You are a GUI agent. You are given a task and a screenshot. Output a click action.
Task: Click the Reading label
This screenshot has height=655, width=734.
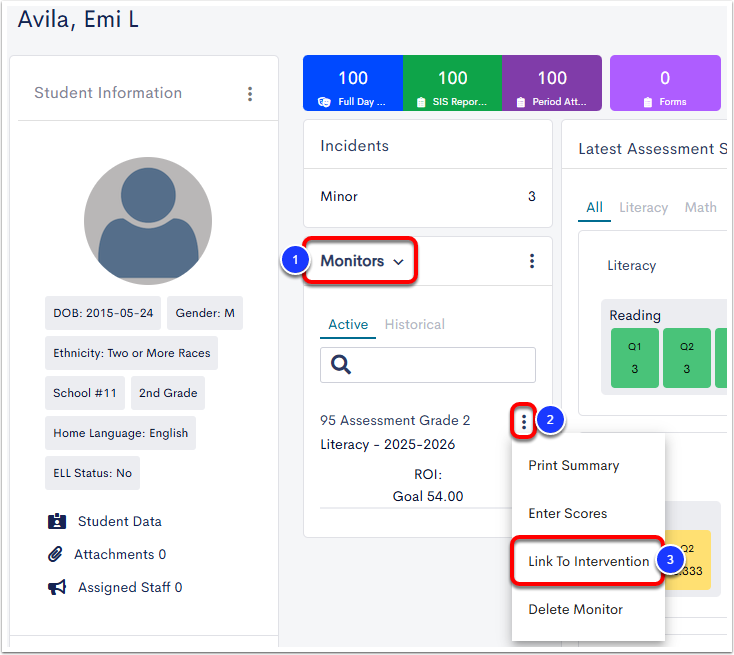point(635,315)
